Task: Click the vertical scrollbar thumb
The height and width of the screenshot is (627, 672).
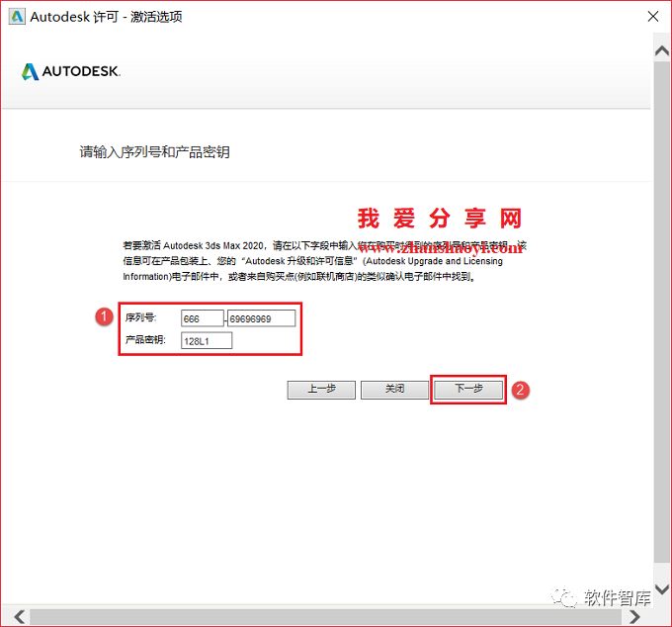Action: point(662,312)
